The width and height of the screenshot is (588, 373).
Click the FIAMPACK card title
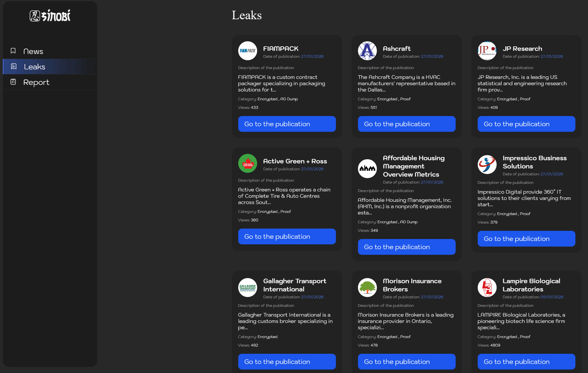pyautogui.click(x=281, y=49)
